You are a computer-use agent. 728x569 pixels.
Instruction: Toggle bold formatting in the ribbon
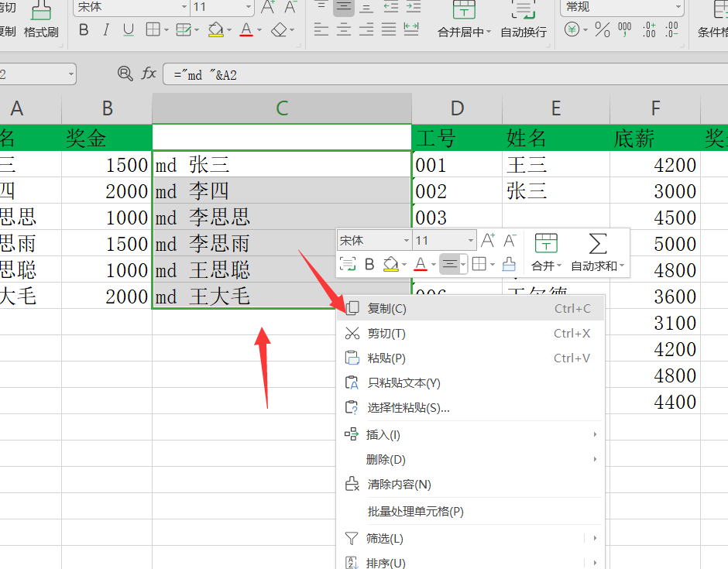point(83,29)
